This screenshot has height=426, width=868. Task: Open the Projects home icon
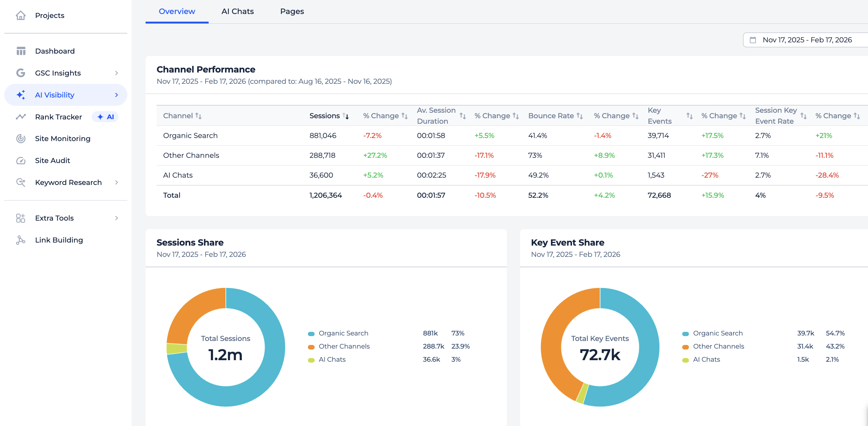pyautogui.click(x=20, y=16)
